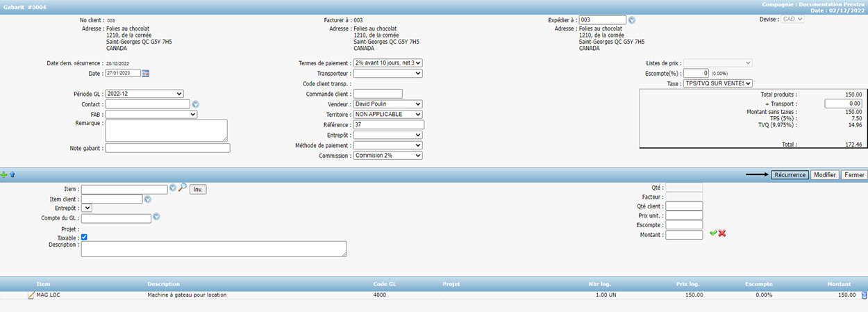Viewport: 868px width, 312px height.
Task: Expand the Période GL dropdown
Action: point(144,94)
